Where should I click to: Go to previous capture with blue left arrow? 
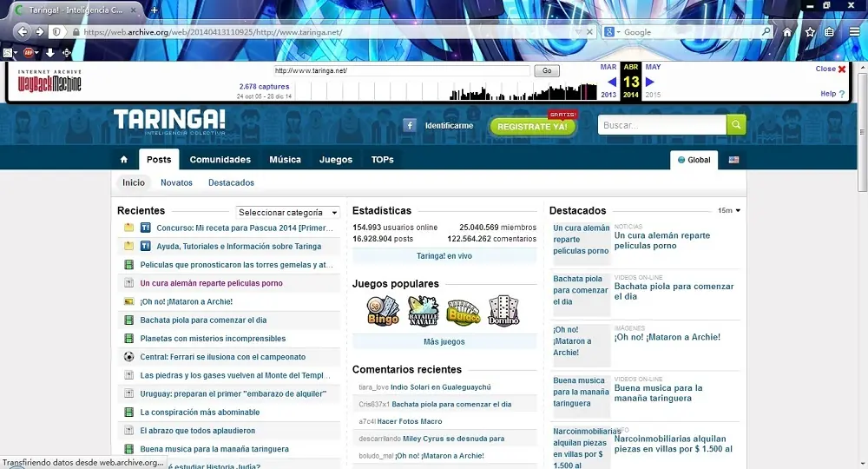pos(612,82)
